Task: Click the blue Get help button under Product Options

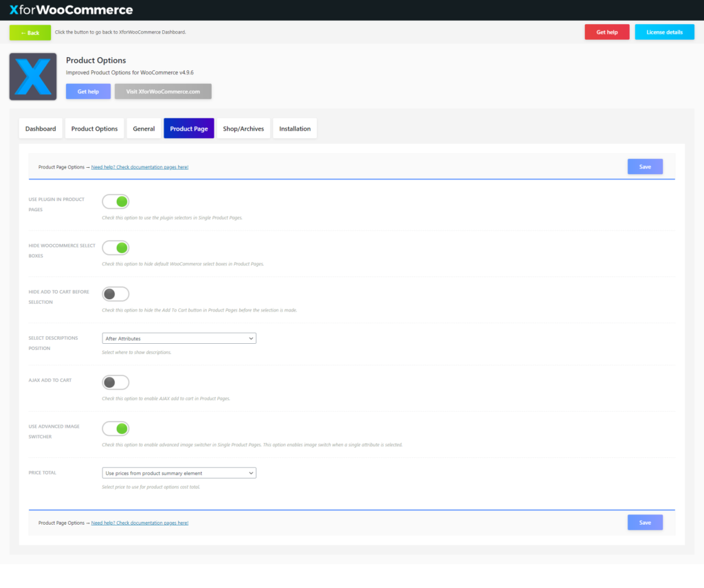Action: [88, 91]
